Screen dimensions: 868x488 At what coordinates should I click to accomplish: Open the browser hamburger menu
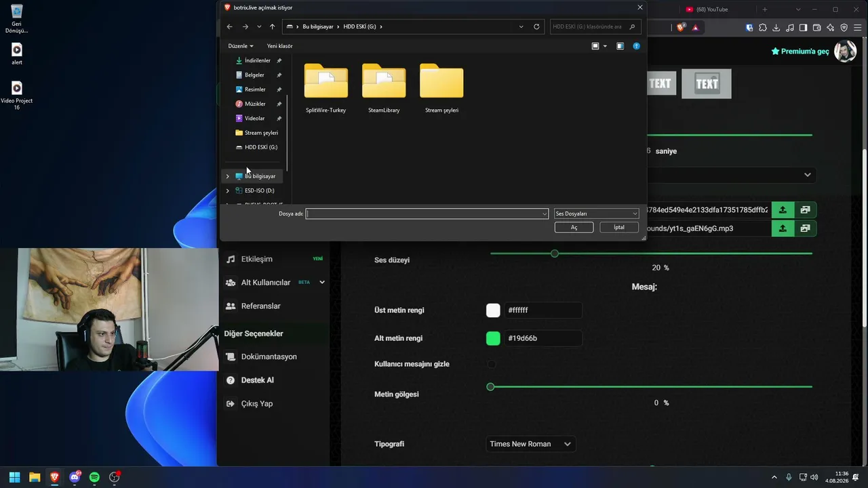(858, 28)
